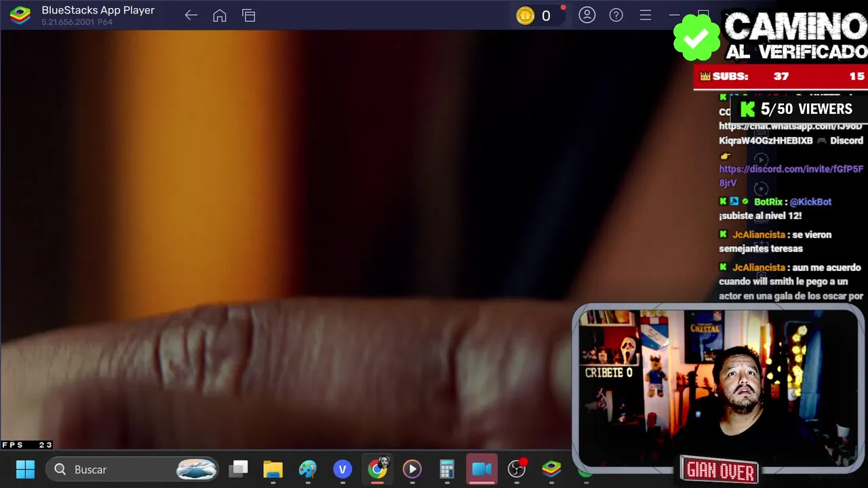Click the WhatsApp chat link in chat overlay
868x488 pixels.
[x=790, y=133]
